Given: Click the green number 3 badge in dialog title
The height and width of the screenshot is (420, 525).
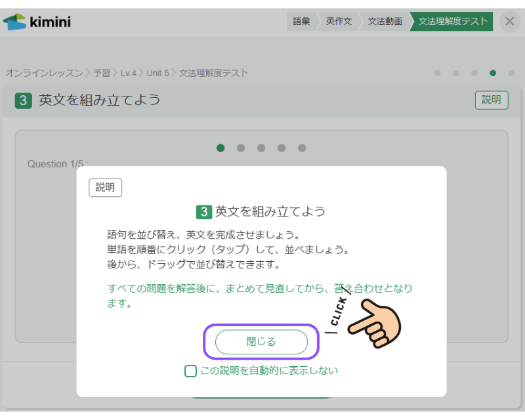Looking at the screenshot, I should pyautogui.click(x=204, y=212).
